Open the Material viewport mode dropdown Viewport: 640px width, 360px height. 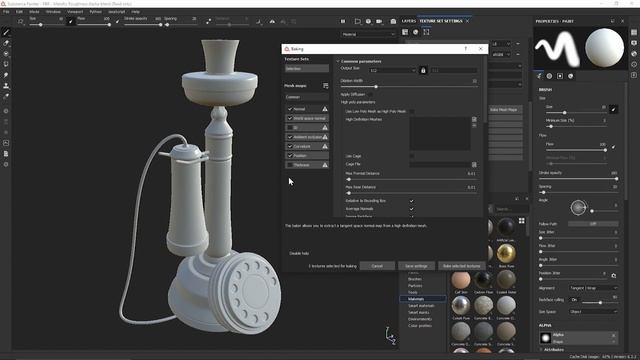[369, 34]
